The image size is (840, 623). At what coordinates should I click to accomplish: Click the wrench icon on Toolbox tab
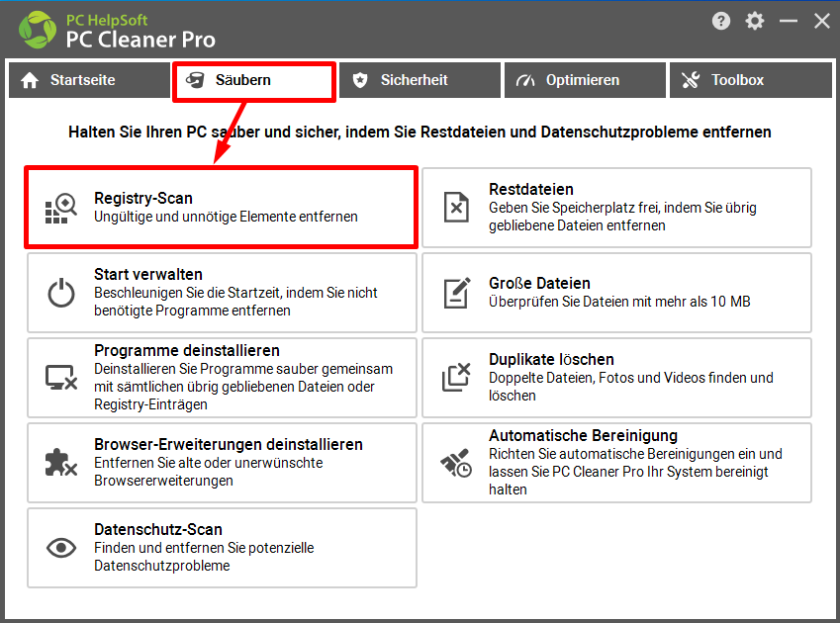(691, 80)
